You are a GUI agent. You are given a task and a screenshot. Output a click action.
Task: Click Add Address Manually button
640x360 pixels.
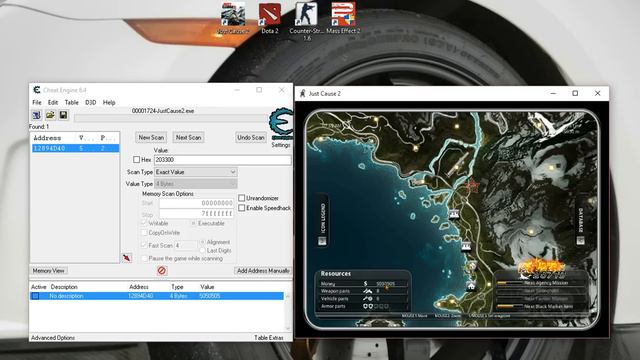[x=263, y=271]
